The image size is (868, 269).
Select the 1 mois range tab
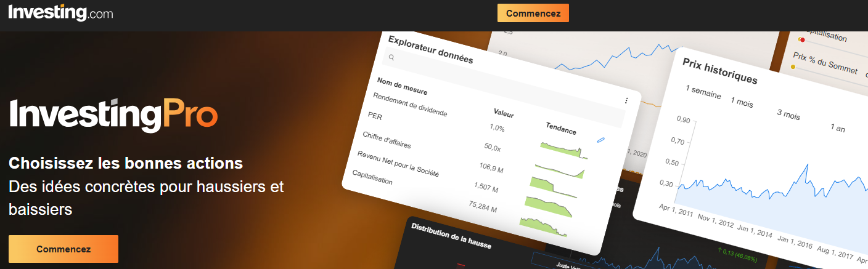(742, 102)
